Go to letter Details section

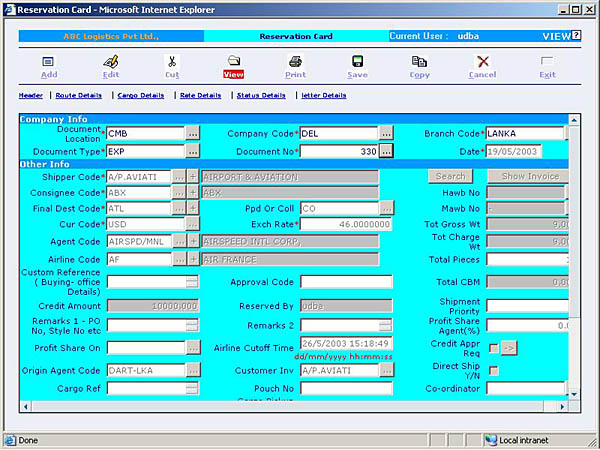click(x=324, y=95)
